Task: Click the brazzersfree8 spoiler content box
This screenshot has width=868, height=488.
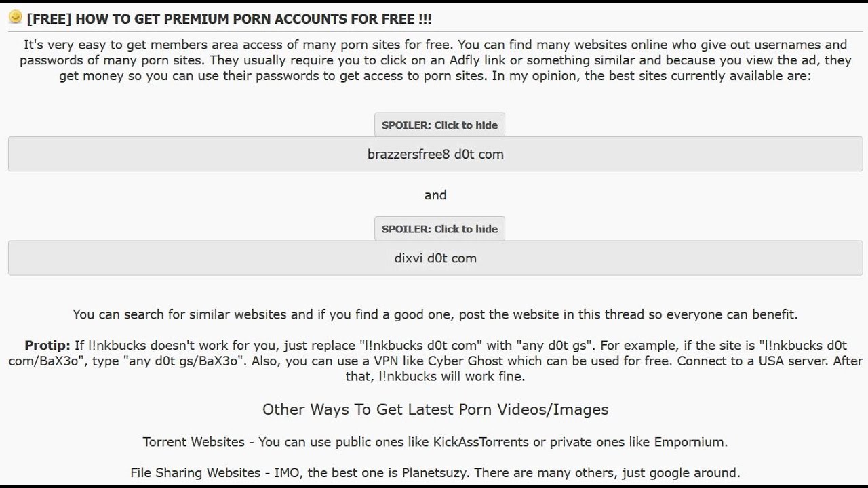Action: pyautogui.click(x=435, y=154)
